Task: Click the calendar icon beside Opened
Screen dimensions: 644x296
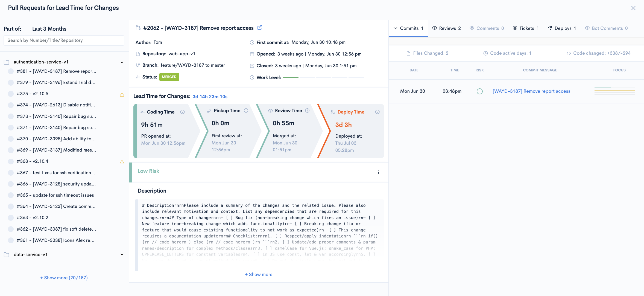Action: tap(252, 54)
